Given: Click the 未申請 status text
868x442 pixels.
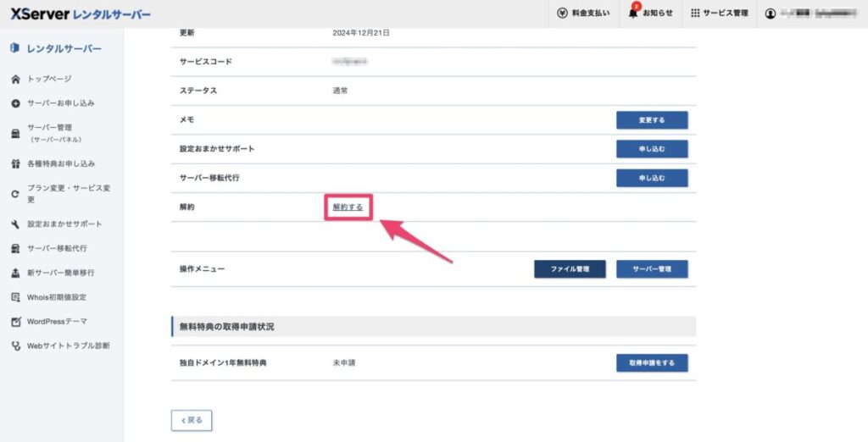Looking at the screenshot, I should tap(344, 363).
